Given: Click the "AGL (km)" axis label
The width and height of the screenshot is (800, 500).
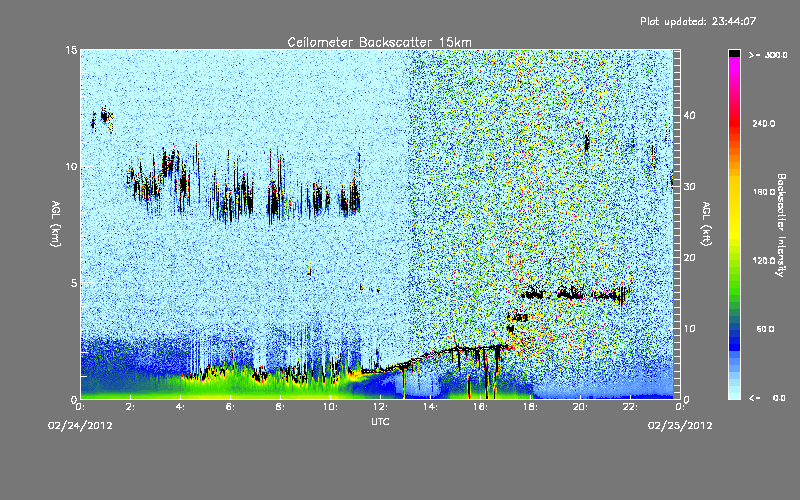Looking at the screenshot, I should tap(56, 223).
